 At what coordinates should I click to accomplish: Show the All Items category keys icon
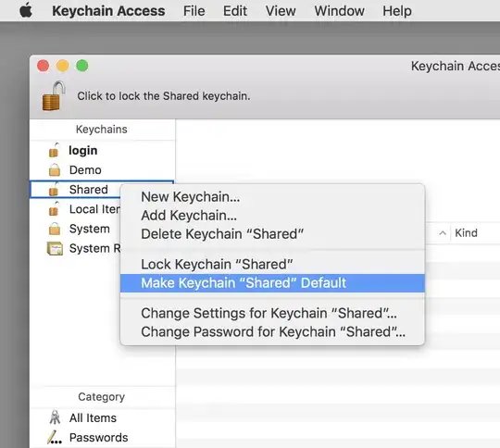[x=55, y=417]
